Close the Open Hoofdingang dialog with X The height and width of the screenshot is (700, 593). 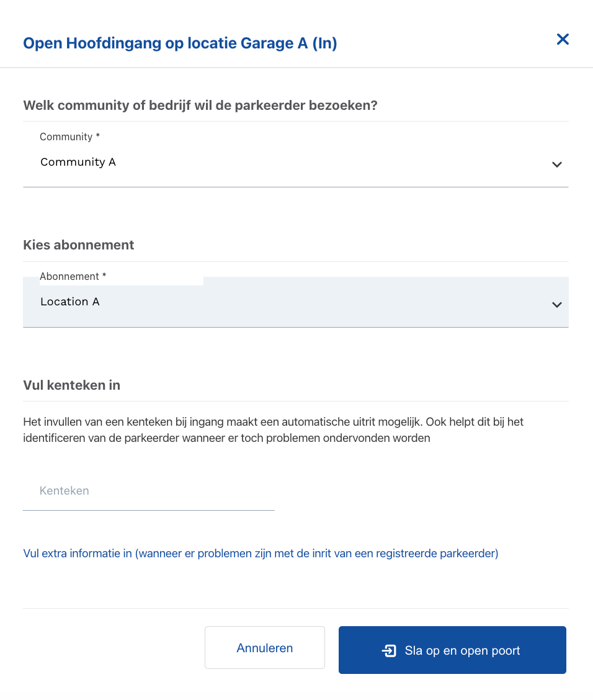point(563,40)
